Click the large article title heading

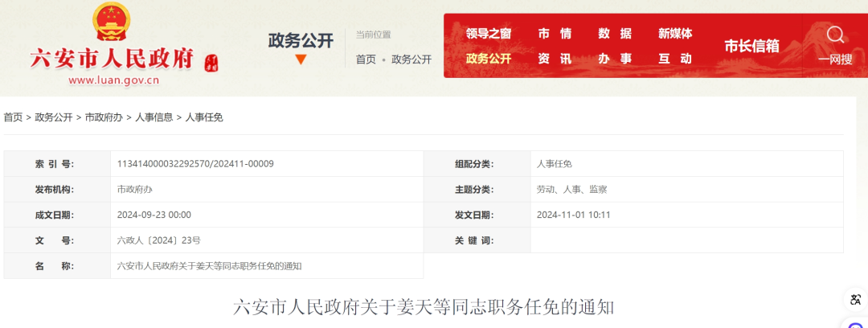coord(424,306)
